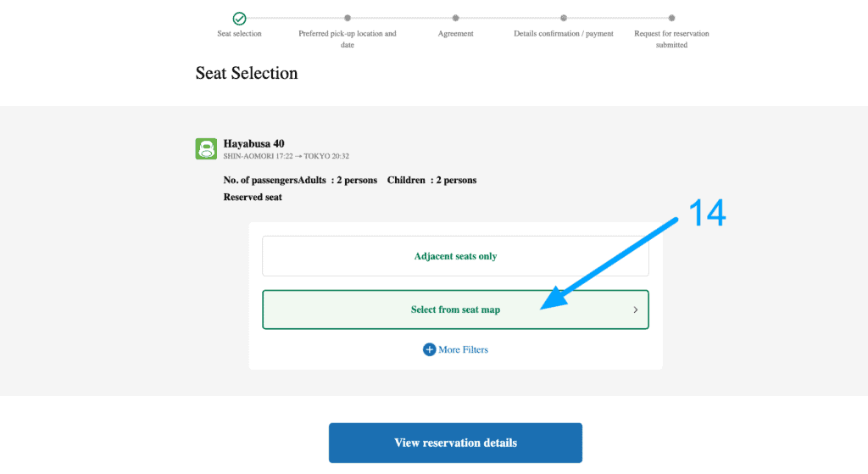Select the Details confirmation / payment step dot
The image size is (868, 474).
pyautogui.click(x=564, y=19)
